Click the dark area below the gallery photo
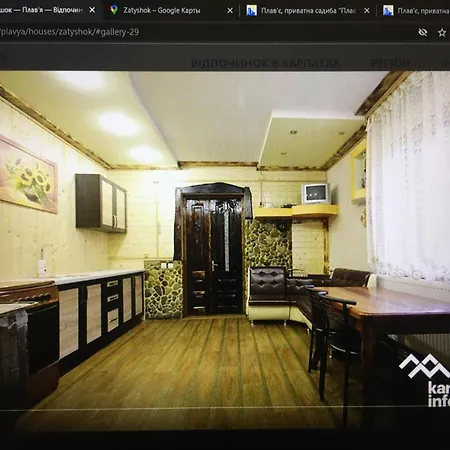450x450 pixels. point(225,440)
